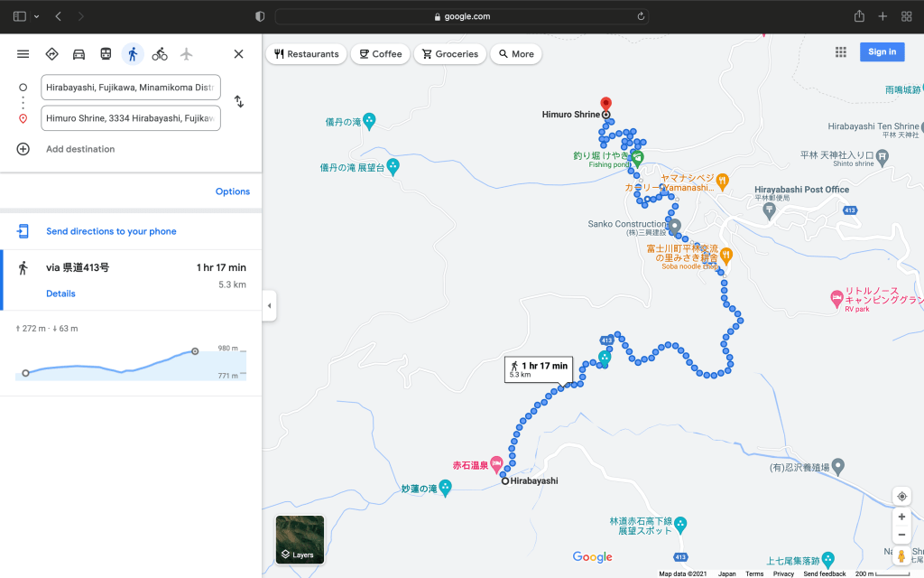Filter map by Coffee
This screenshot has height=578, width=924.
(380, 54)
